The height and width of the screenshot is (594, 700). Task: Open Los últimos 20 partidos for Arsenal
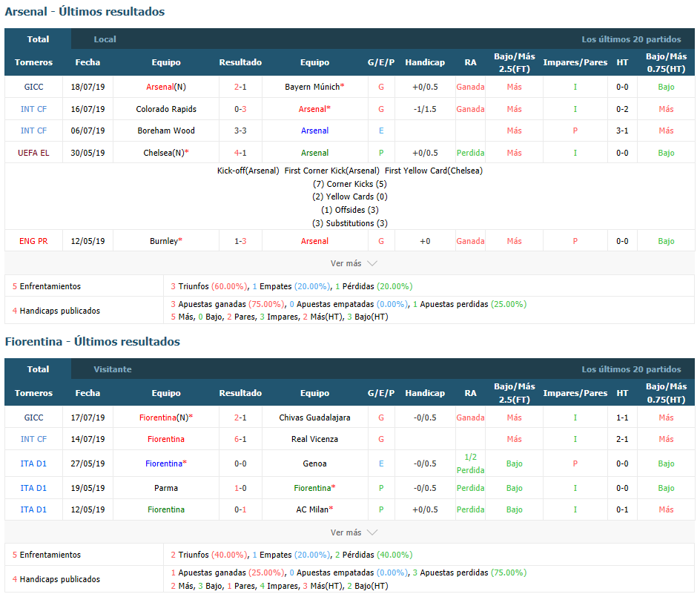(x=631, y=39)
